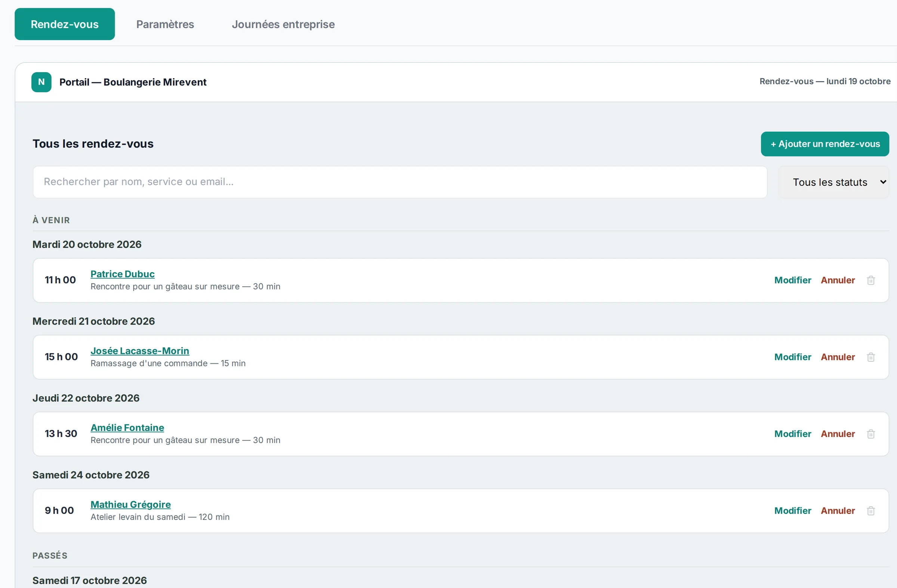Click Ajouter un rendez-vous button

[825, 144]
